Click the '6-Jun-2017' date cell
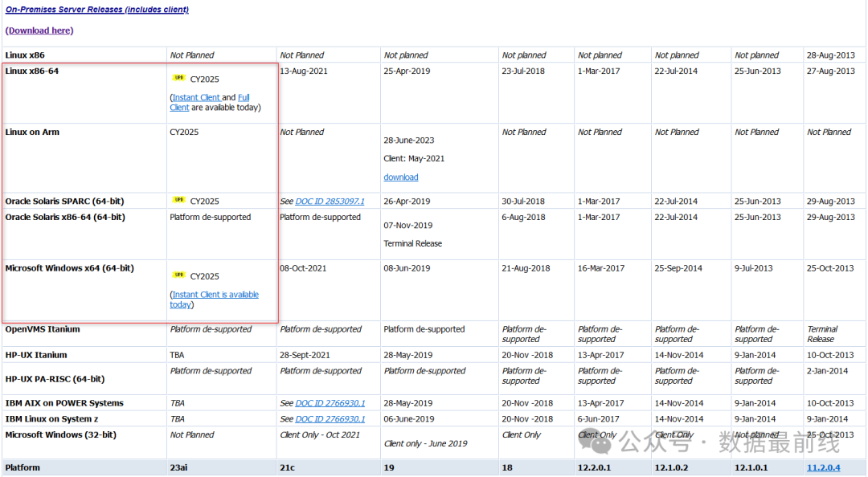 (599, 419)
